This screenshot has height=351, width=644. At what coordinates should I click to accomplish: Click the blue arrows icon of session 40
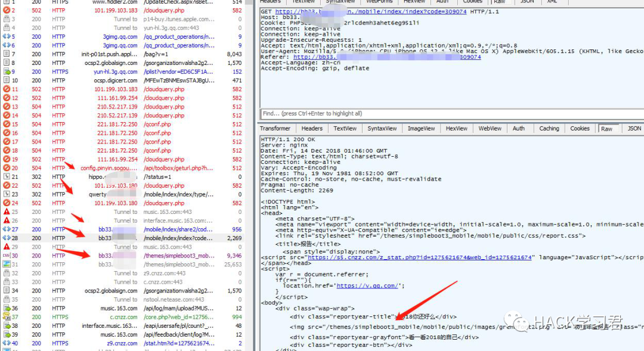(7, 343)
